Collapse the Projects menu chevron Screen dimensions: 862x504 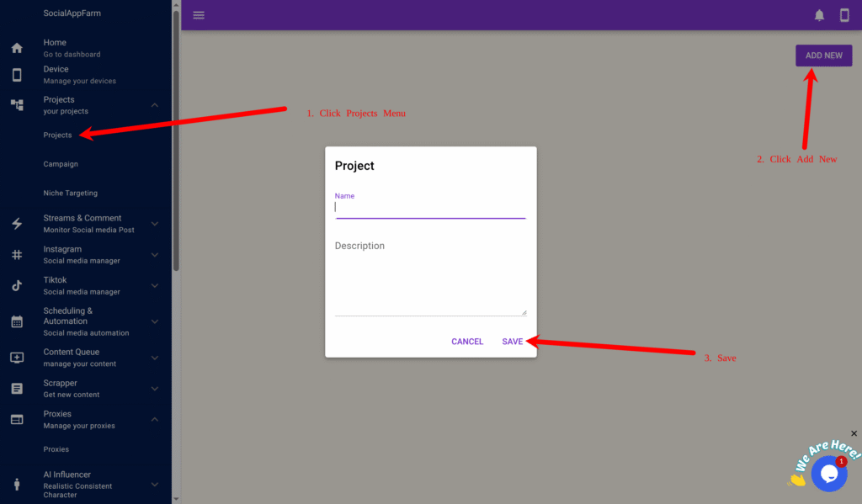point(155,105)
